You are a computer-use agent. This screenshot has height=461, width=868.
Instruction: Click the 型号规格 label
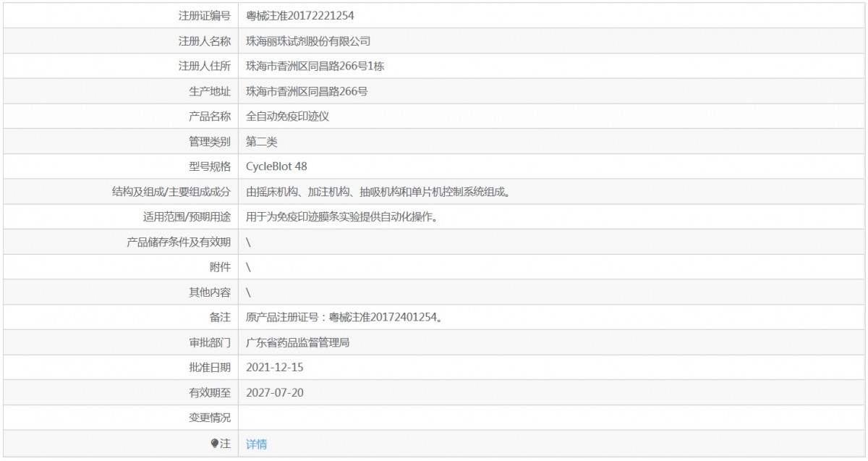pos(210,166)
